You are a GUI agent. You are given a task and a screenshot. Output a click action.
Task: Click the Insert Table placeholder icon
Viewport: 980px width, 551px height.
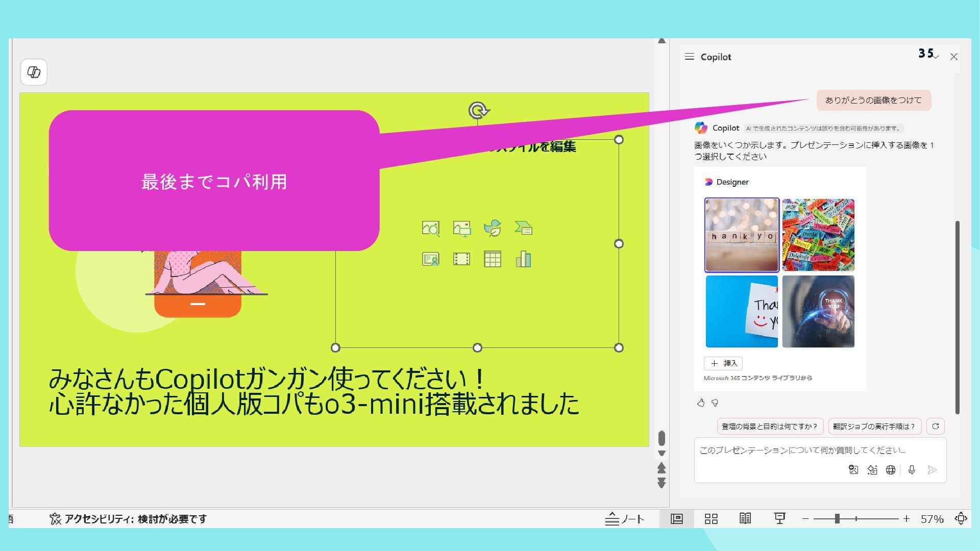(x=493, y=259)
